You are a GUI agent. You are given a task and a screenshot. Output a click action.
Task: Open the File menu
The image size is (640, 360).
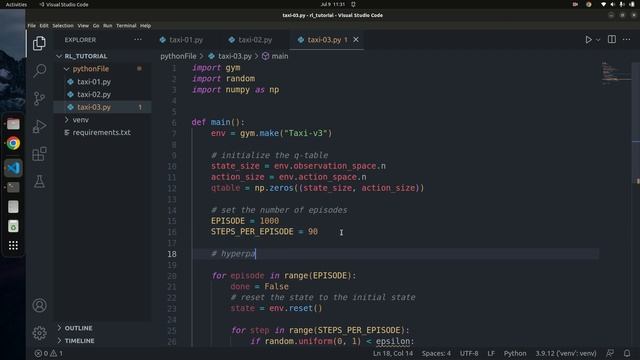[31, 25]
